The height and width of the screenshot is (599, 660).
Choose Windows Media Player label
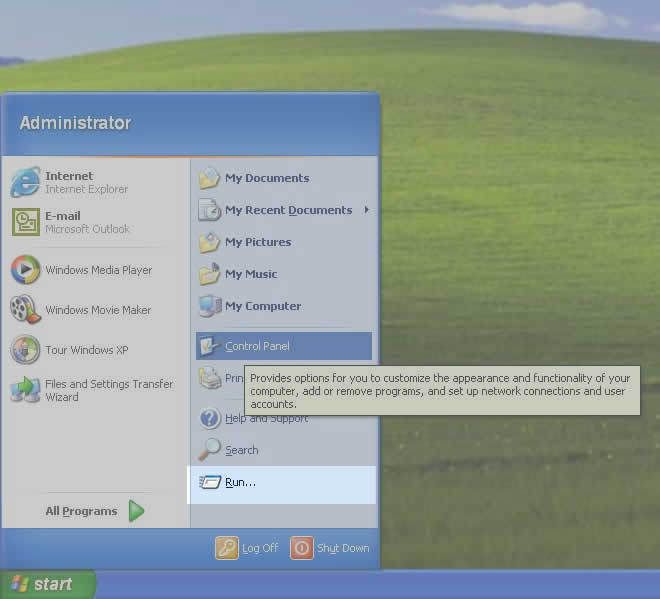[98, 270]
